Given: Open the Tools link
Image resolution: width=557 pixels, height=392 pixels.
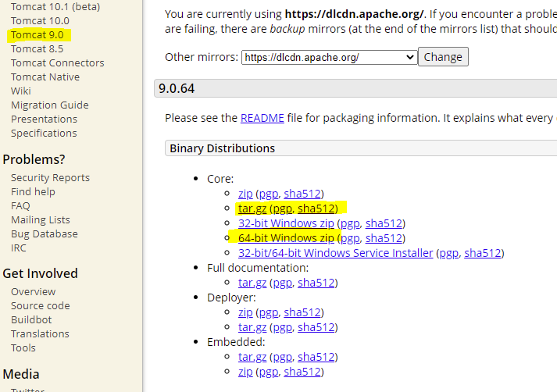Looking at the screenshot, I should (23, 347).
